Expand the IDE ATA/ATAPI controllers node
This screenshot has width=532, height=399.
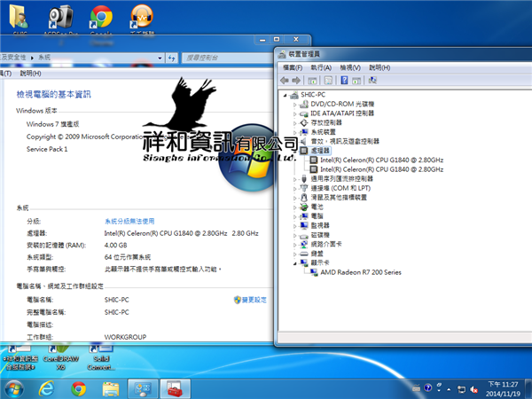click(295, 114)
